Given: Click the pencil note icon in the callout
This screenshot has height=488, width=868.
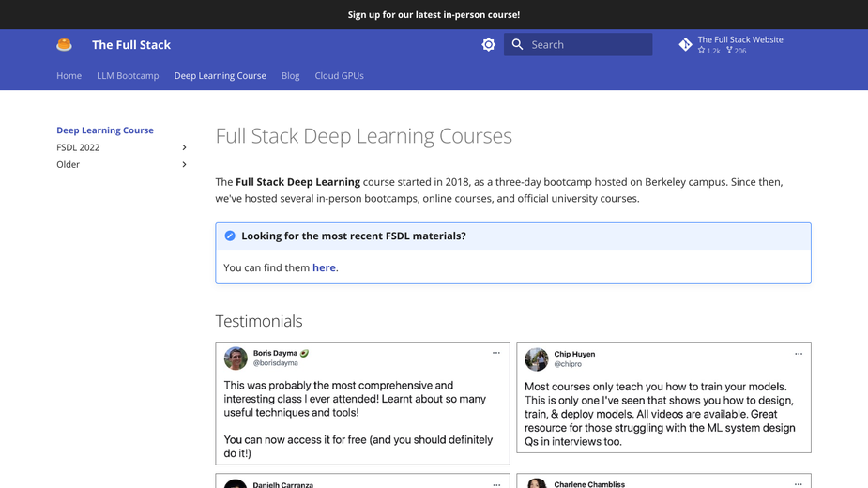Looking at the screenshot, I should [x=230, y=236].
